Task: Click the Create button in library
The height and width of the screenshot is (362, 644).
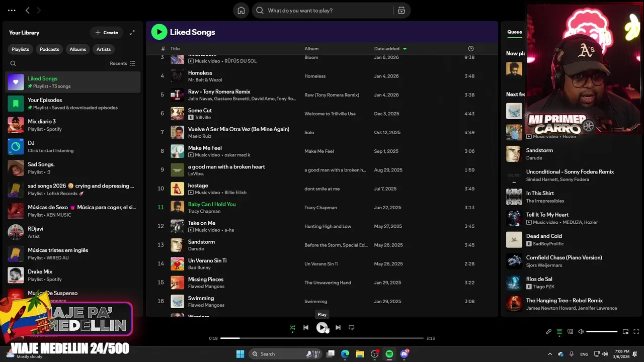Action: point(107,33)
